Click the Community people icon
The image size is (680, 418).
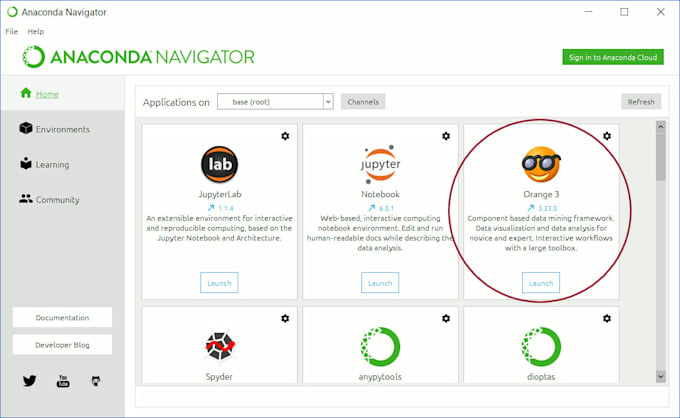26,199
